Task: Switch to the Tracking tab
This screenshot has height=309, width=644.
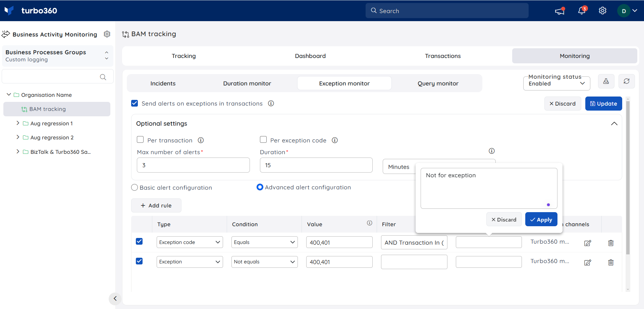Action: (x=184, y=56)
